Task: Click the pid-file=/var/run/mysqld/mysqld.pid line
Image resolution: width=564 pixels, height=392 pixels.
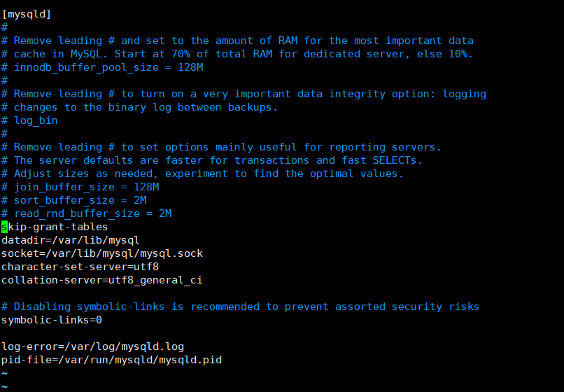Action: (x=112, y=360)
